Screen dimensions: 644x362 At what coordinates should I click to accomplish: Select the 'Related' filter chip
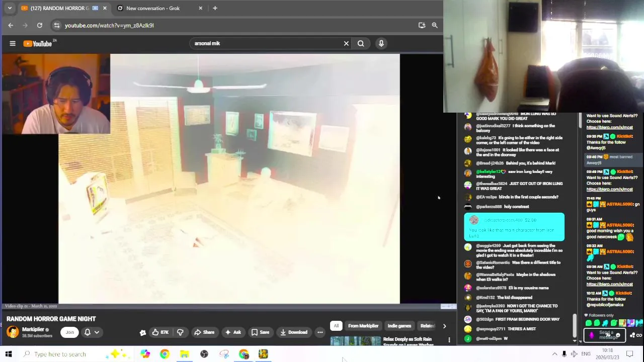(427, 326)
